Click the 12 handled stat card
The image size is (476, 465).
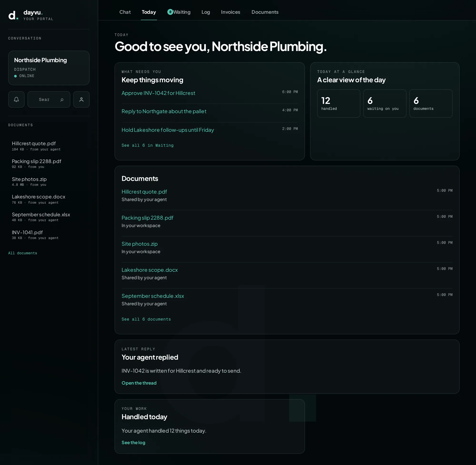point(339,104)
